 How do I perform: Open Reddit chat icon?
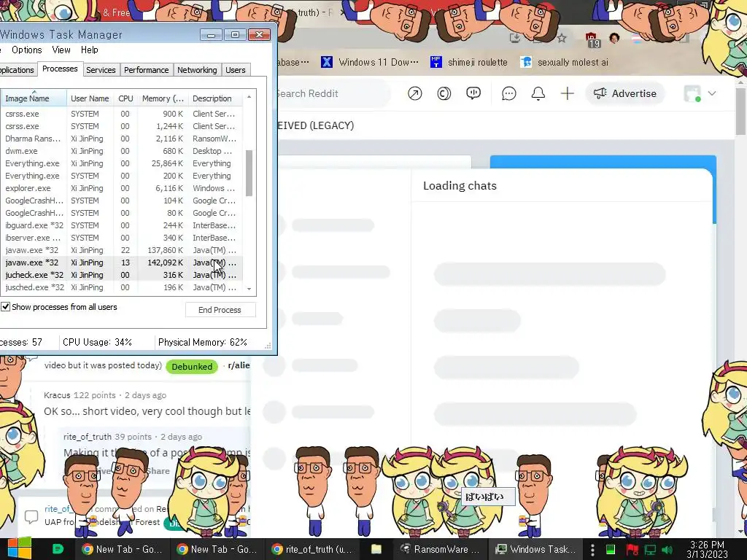coord(508,93)
